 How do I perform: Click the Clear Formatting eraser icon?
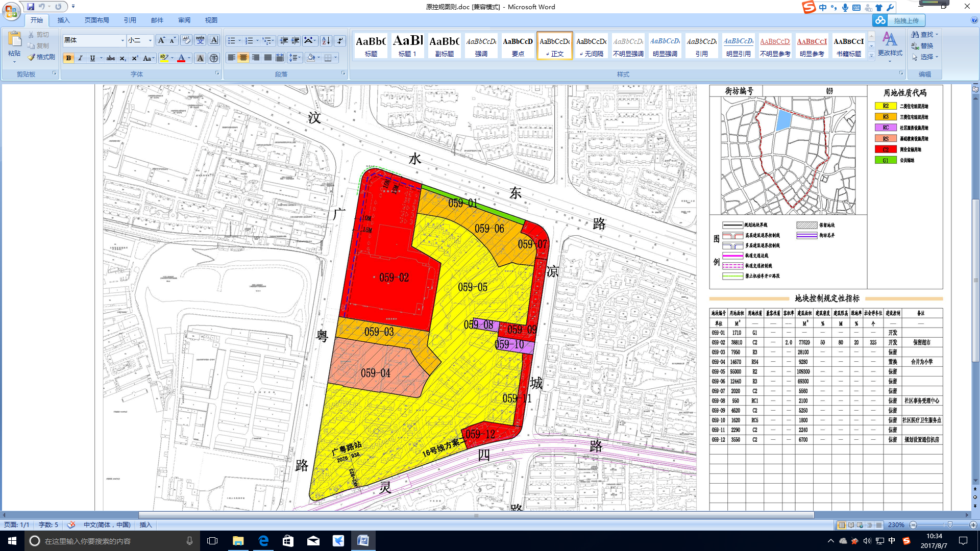click(x=186, y=40)
